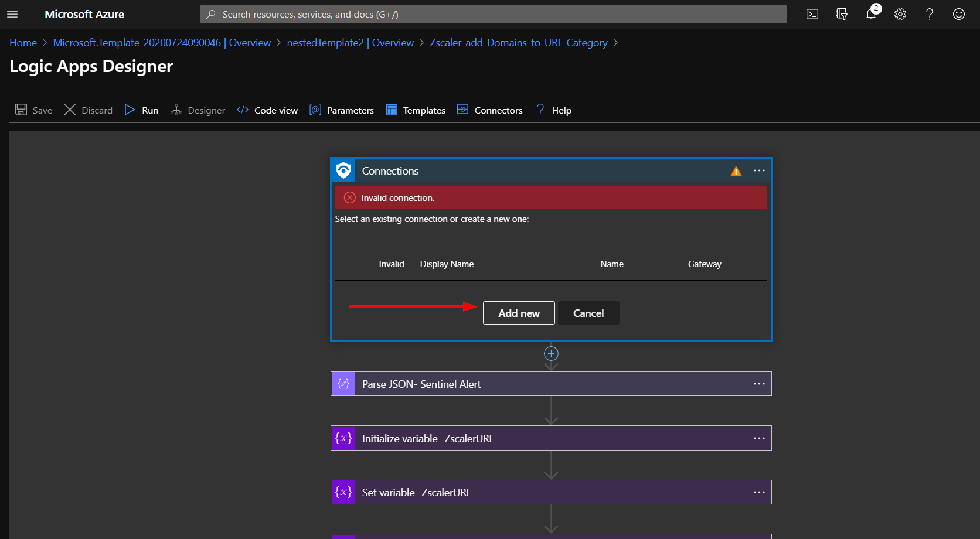Viewport: 980px width, 539px height.
Task: Open nestedTemplate2 Overview breadcrumb
Action: coord(350,43)
